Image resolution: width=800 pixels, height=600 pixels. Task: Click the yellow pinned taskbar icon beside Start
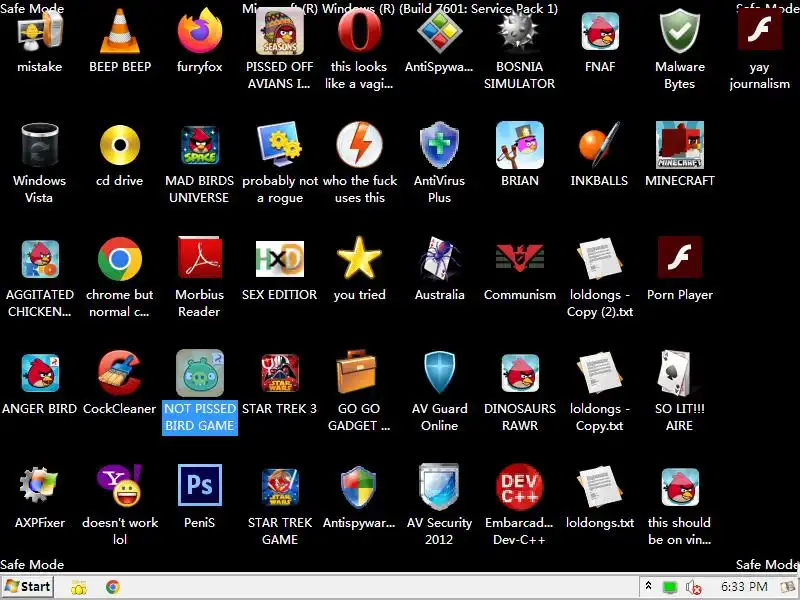coord(79,588)
